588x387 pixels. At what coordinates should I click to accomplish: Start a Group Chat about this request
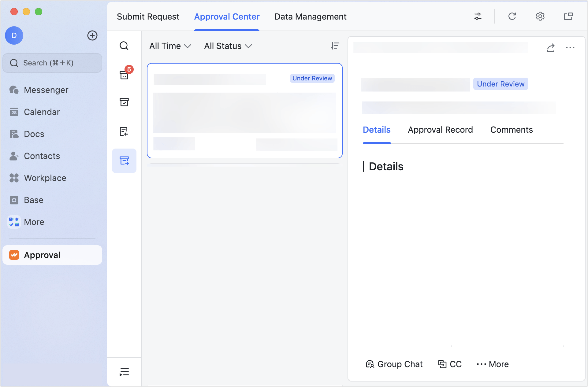tap(394, 364)
